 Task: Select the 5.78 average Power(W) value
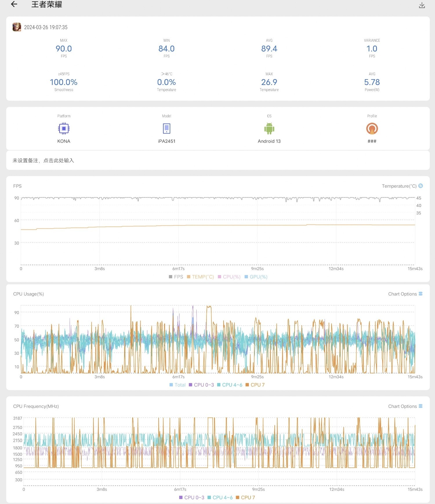coord(372,82)
